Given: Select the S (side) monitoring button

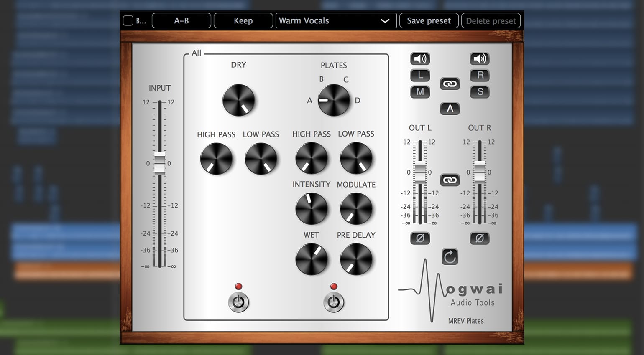Looking at the screenshot, I should (x=480, y=92).
